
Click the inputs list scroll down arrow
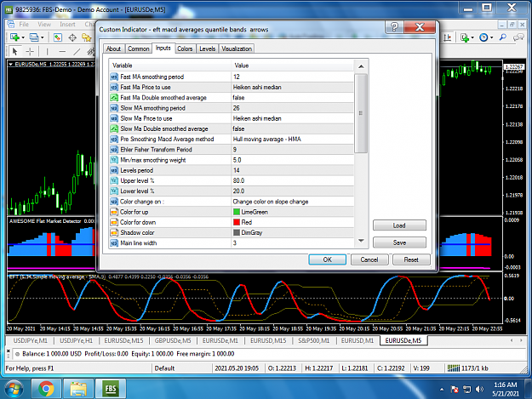click(361, 241)
